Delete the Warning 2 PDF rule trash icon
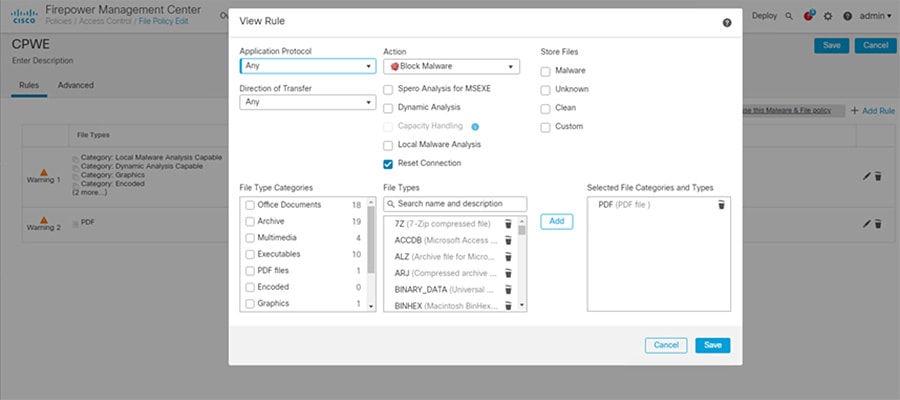The height and width of the screenshot is (400, 900). click(878, 224)
